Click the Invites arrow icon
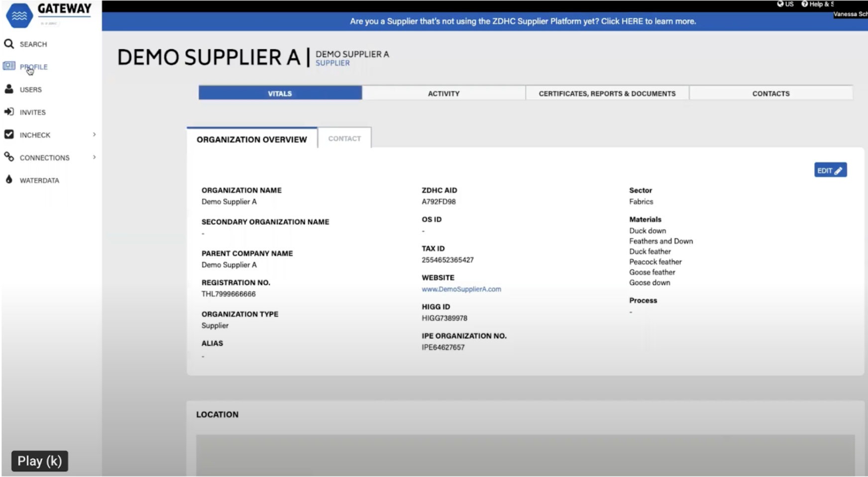 pyautogui.click(x=9, y=112)
